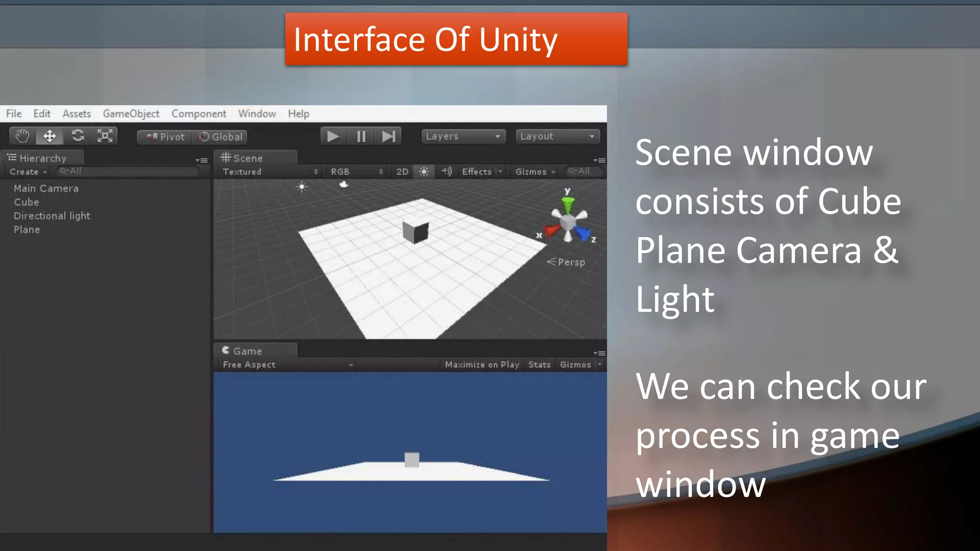
Task: Select the Hand tool
Action: [x=22, y=136]
